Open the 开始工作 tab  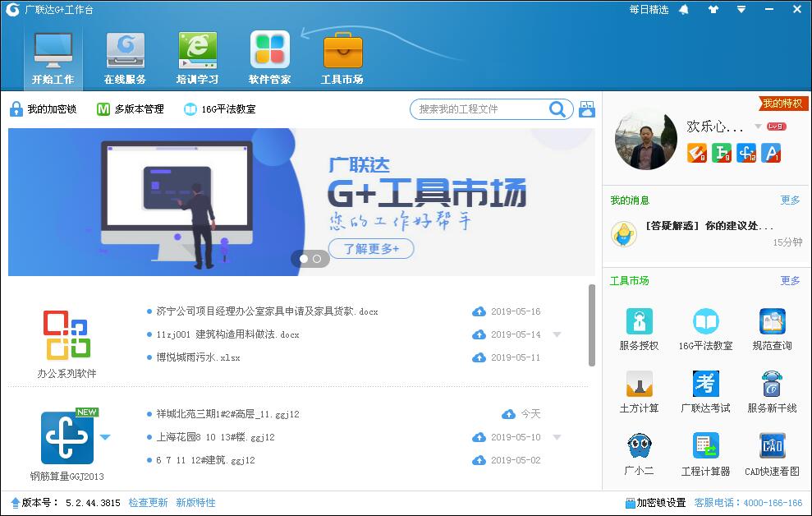click(53, 58)
